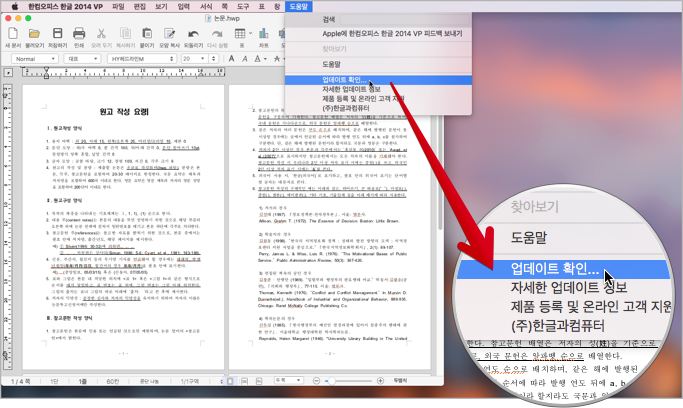This screenshot has width=683, height=408.
Task: Paste using the 붙이기 clipboard icon
Action: pyautogui.click(x=147, y=34)
